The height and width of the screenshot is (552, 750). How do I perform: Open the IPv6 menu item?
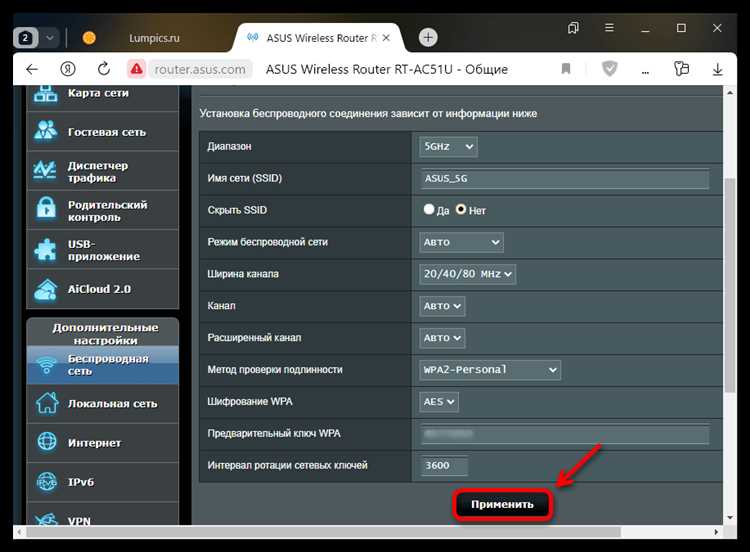click(x=103, y=482)
